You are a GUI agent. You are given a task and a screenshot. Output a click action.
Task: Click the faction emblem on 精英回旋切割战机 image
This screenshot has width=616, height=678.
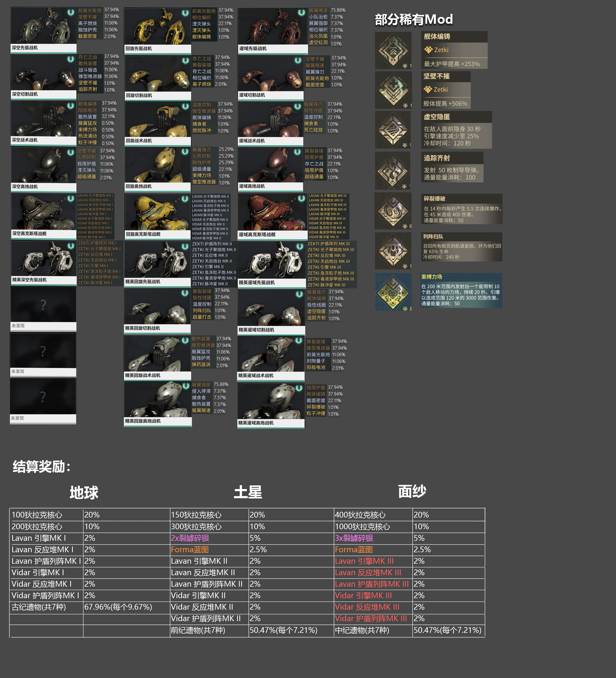[x=185, y=293]
